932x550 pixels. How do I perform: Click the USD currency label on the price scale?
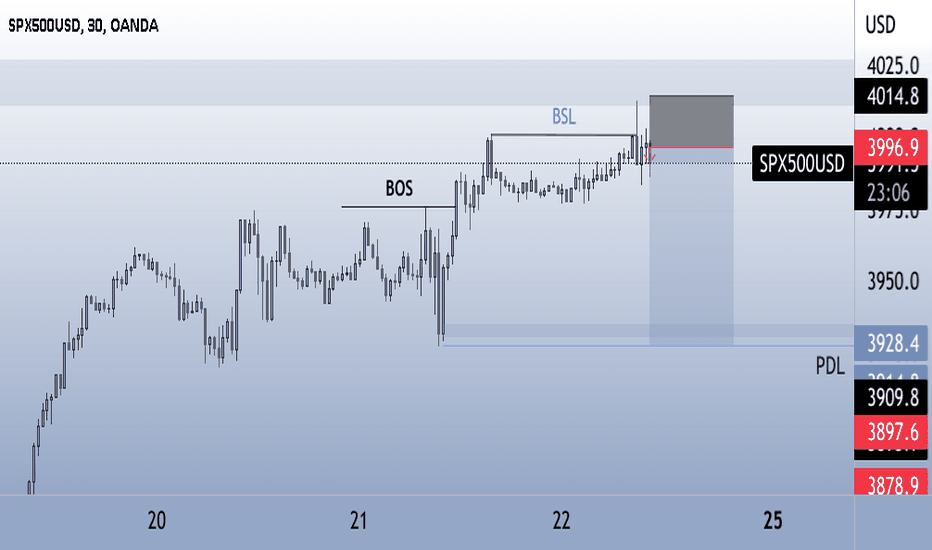click(880, 25)
